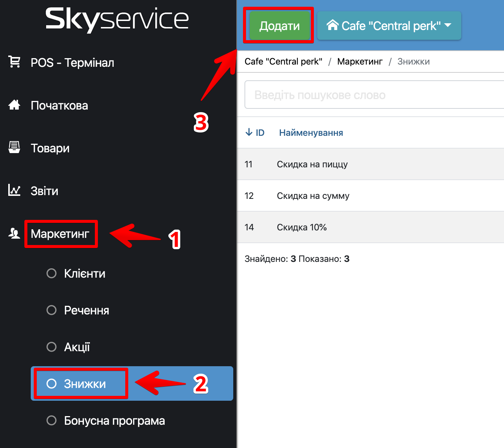The height and width of the screenshot is (448, 504).
Task: Select the Речення circle marker
Action: 51,310
